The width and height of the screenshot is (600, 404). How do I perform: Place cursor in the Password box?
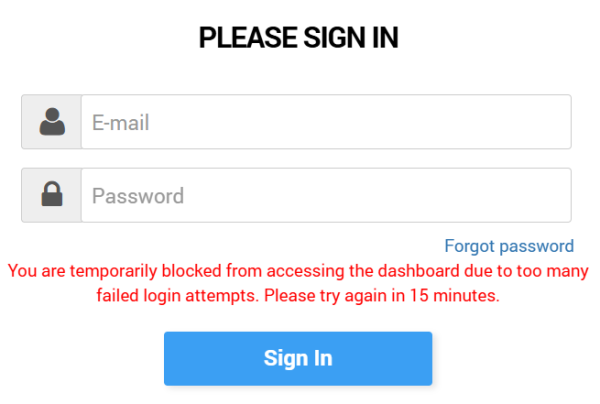(325, 195)
